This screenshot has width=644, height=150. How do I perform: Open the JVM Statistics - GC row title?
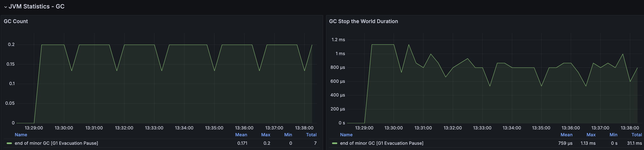(x=36, y=6)
